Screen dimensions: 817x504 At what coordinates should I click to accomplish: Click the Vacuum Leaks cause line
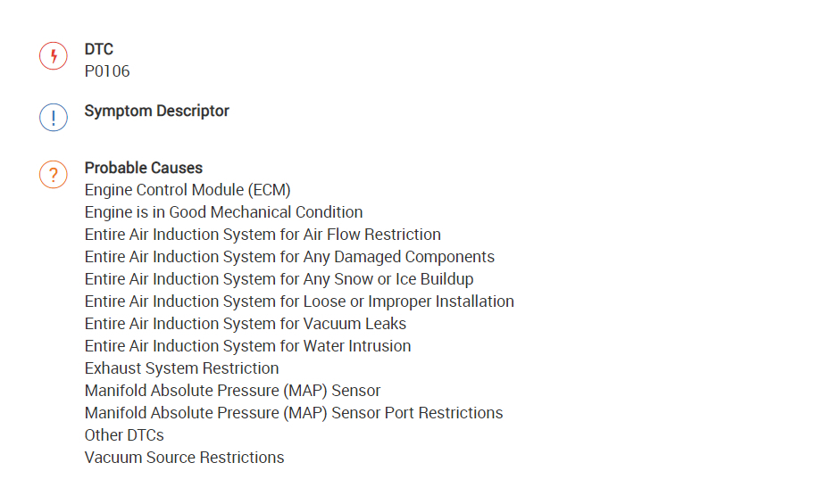[246, 324]
